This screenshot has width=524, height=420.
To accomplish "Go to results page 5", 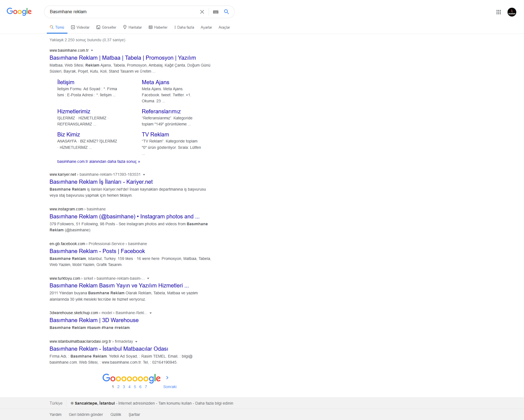I will coord(135,387).
